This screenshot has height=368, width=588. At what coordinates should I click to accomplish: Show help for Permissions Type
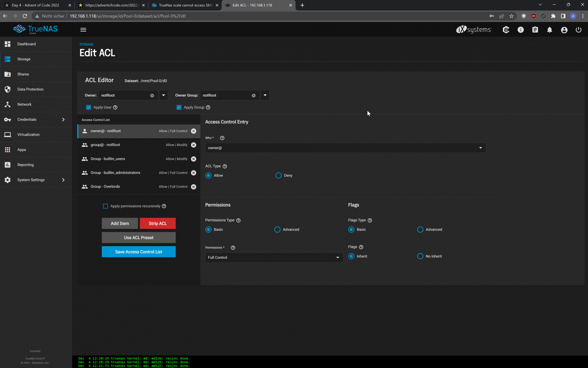click(x=239, y=220)
